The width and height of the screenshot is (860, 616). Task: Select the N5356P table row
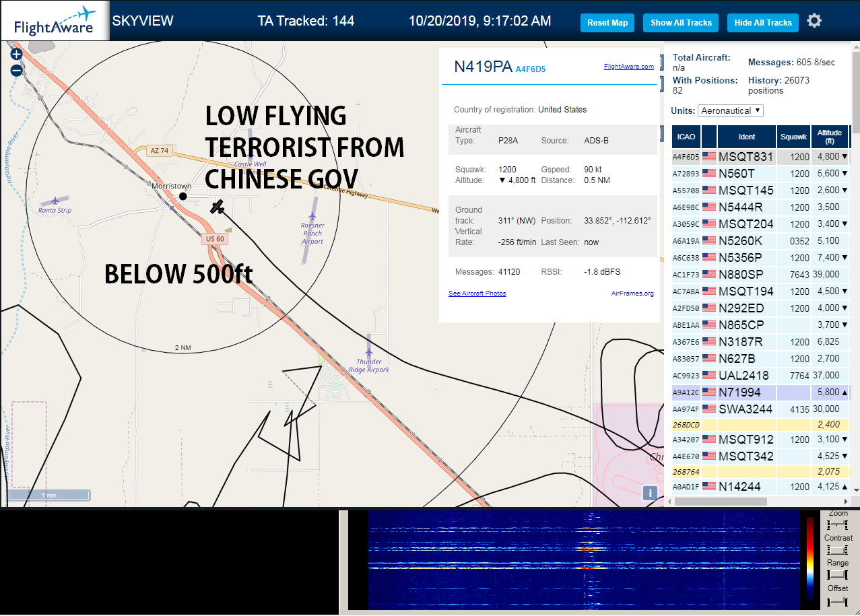pyautogui.click(x=760, y=258)
